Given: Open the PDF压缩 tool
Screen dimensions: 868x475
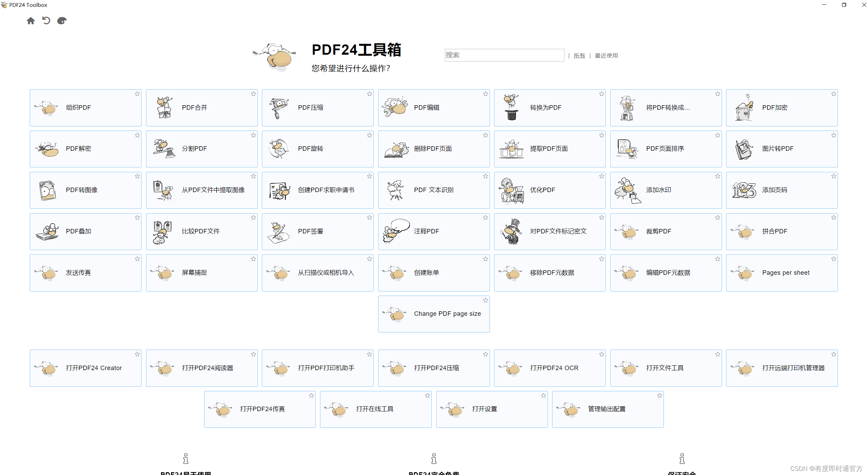Looking at the screenshot, I should [319, 107].
